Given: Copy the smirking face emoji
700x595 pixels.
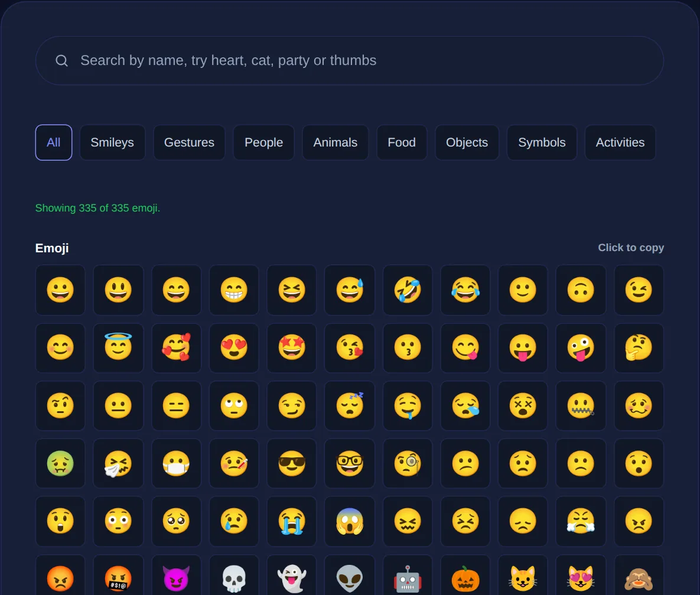Looking at the screenshot, I should [x=291, y=405].
